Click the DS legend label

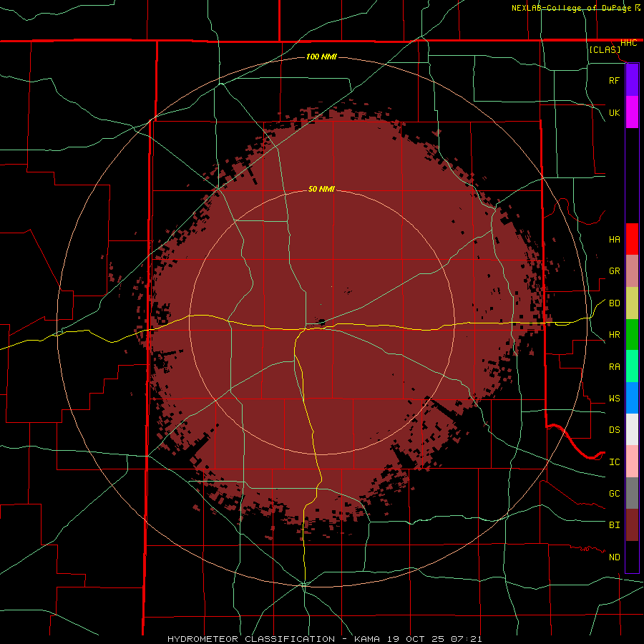point(614,429)
